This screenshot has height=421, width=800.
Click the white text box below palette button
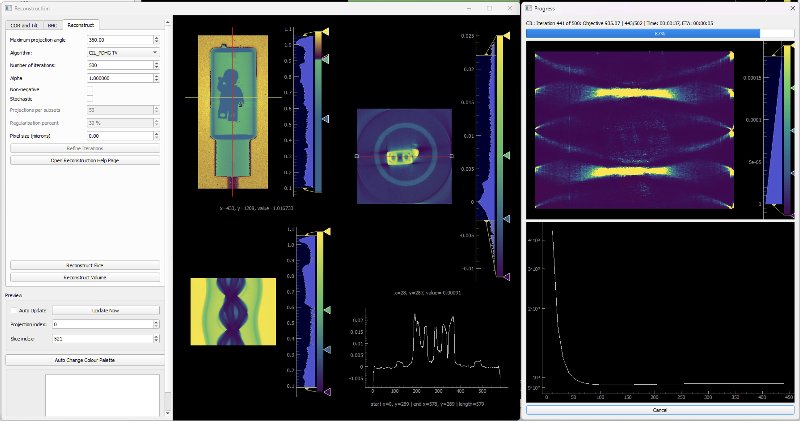click(x=103, y=395)
